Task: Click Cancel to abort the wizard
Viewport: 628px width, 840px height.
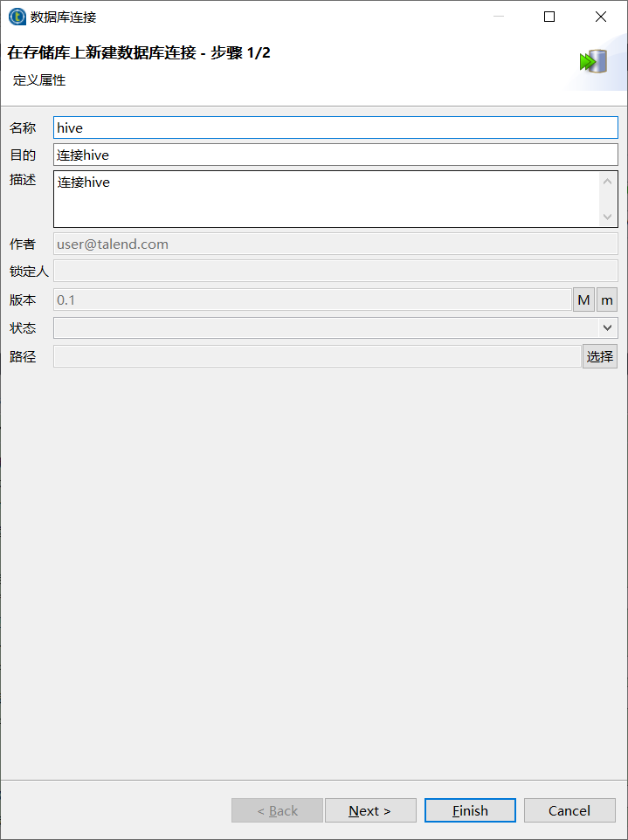Action: click(x=569, y=810)
